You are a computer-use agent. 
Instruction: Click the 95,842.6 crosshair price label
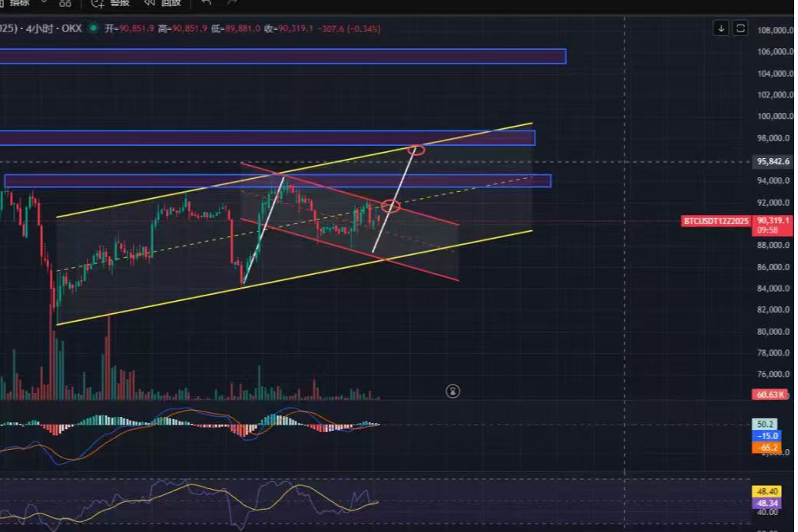(x=773, y=161)
